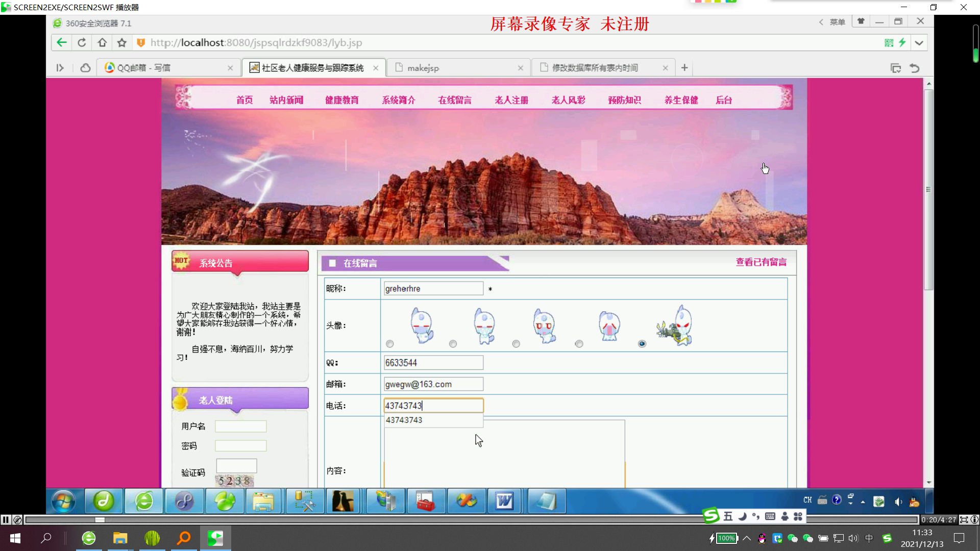This screenshot has width=980, height=551.
Task: Open 预防知识 navigation link
Action: click(x=624, y=101)
